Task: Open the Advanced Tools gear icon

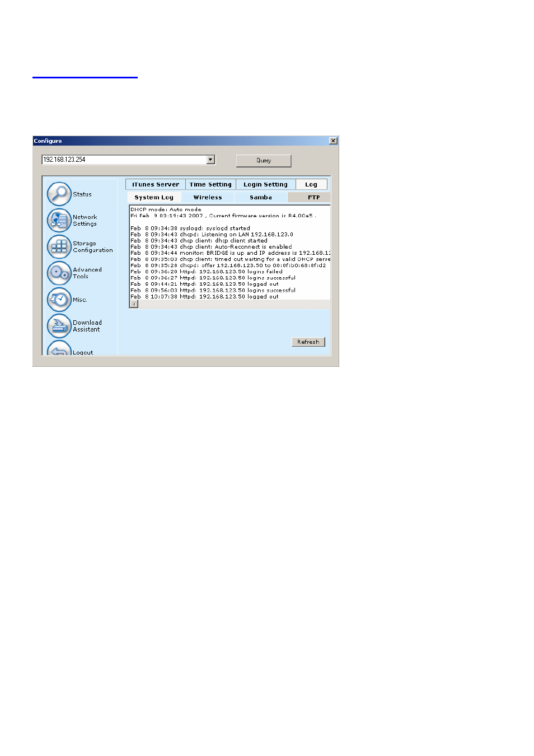Action: click(59, 273)
